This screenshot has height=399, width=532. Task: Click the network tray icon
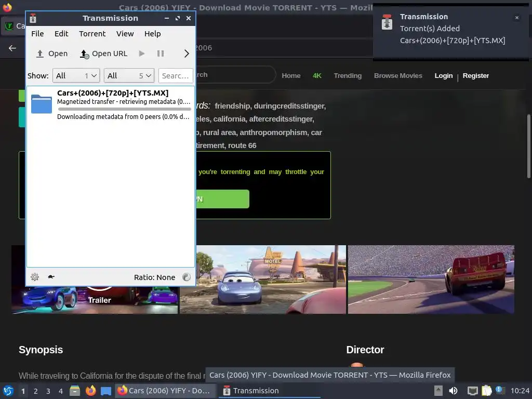pyautogui.click(x=472, y=391)
